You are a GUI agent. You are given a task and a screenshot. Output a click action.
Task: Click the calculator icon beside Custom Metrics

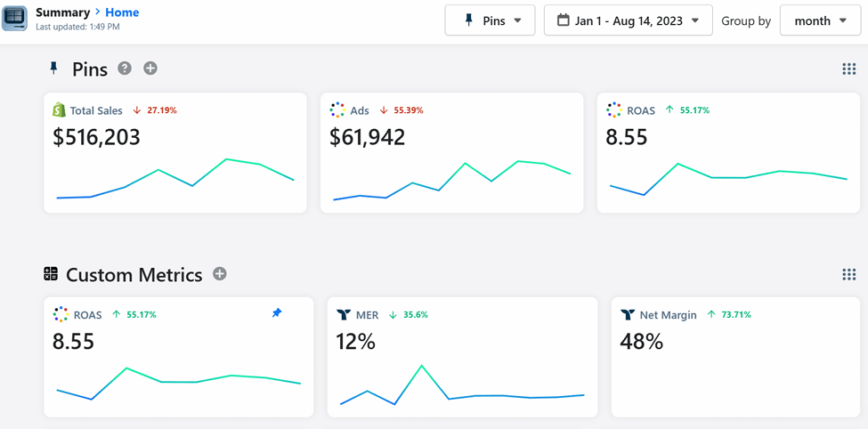51,274
